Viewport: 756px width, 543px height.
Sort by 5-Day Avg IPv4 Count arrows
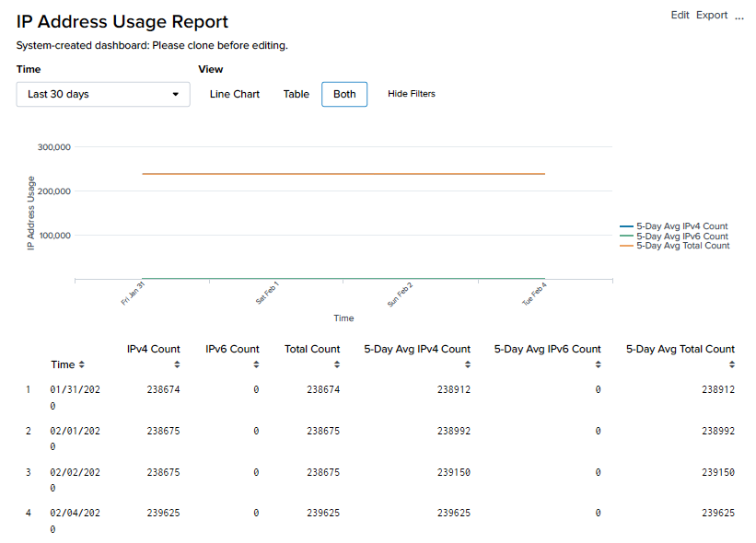click(467, 365)
